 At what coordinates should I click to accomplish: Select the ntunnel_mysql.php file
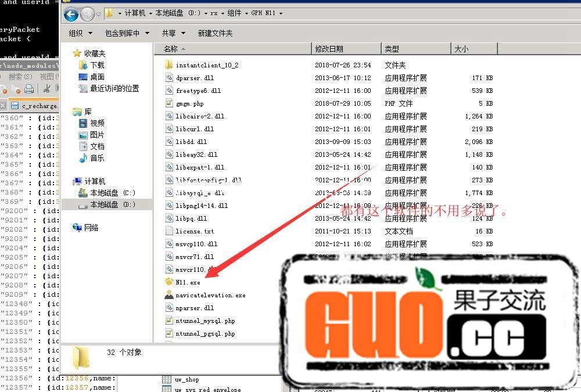click(x=205, y=321)
